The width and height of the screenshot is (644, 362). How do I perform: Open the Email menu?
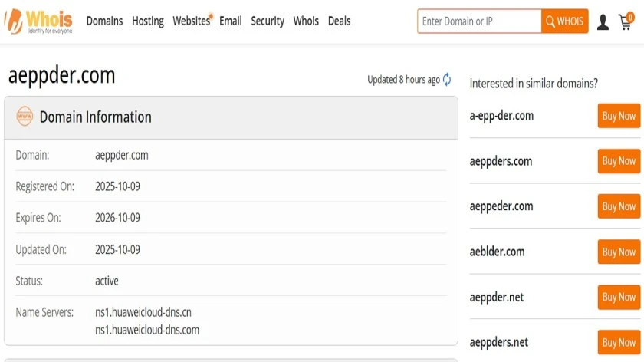tap(231, 21)
